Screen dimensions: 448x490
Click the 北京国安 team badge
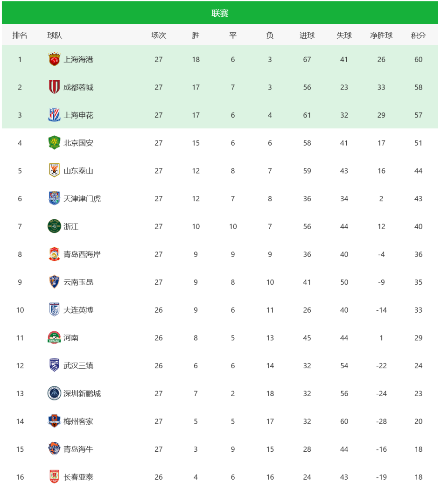pos(54,143)
